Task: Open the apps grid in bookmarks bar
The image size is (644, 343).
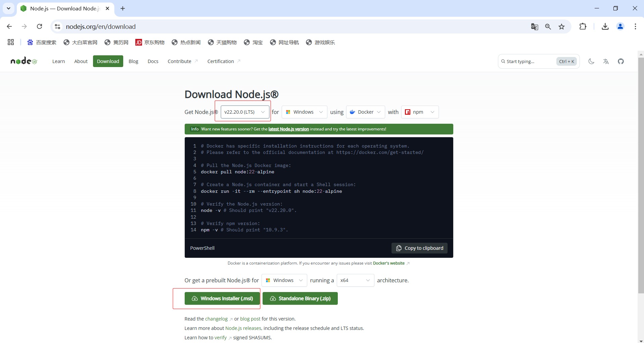Action: pyautogui.click(x=11, y=42)
